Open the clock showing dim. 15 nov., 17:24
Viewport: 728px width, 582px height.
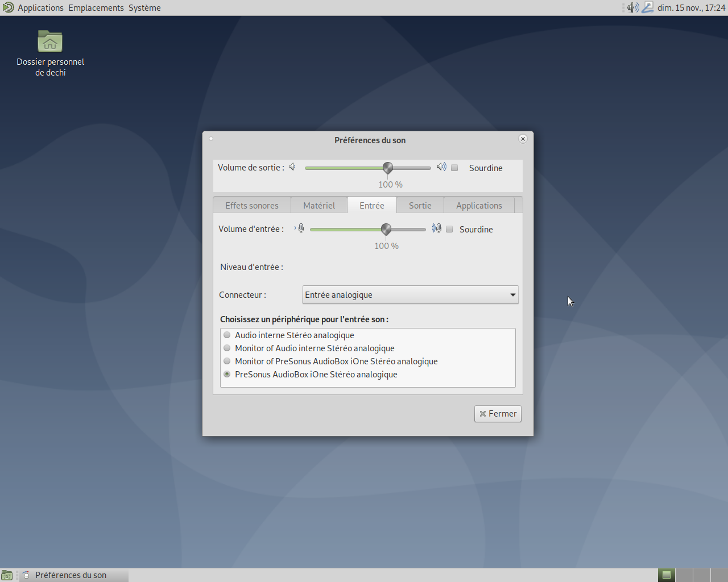click(691, 8)
